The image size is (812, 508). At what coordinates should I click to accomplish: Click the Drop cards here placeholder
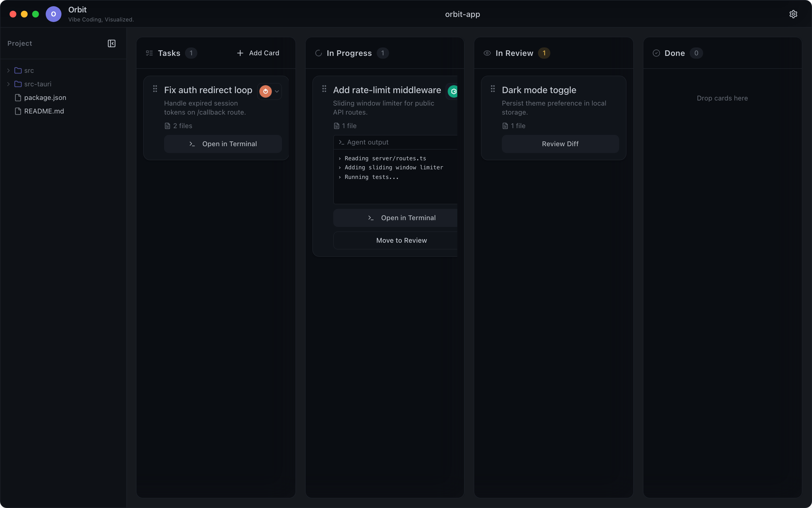pos(722,98)
